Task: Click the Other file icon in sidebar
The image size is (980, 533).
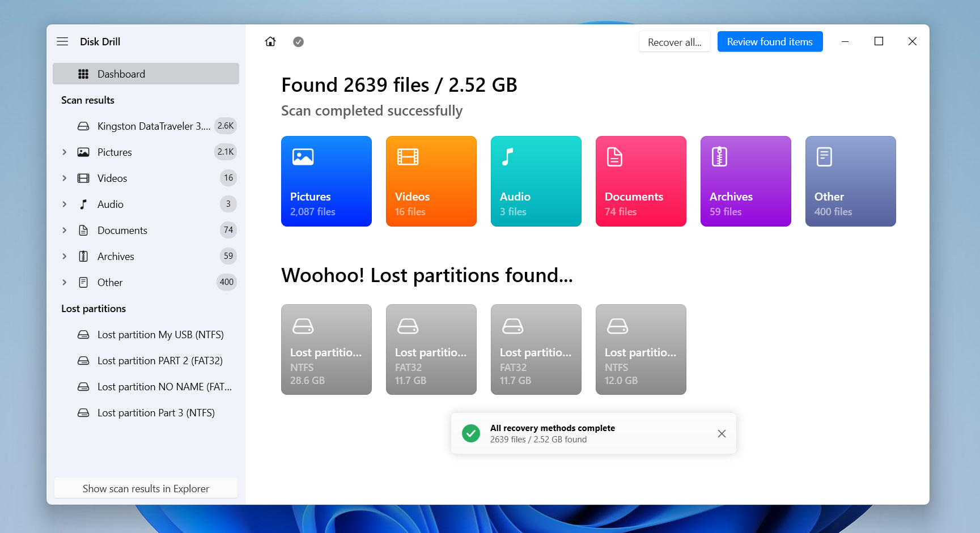Action: (83, 282)
